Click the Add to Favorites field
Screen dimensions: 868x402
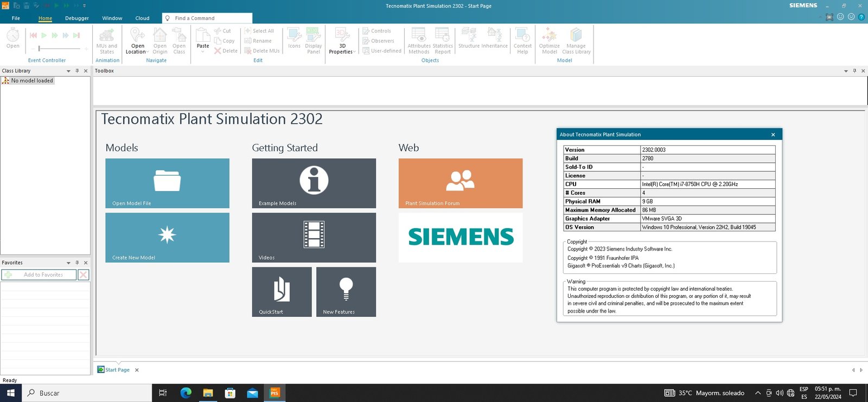coord(39,275)
